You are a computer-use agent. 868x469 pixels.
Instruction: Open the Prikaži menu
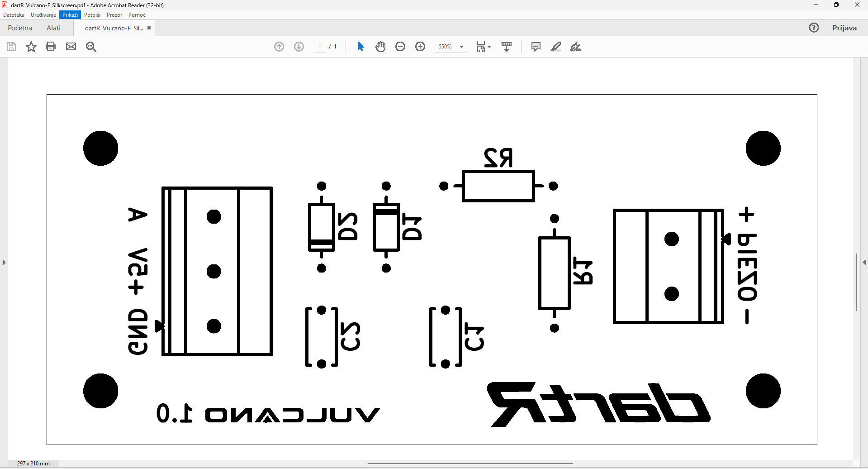click(x=70, y=15)
